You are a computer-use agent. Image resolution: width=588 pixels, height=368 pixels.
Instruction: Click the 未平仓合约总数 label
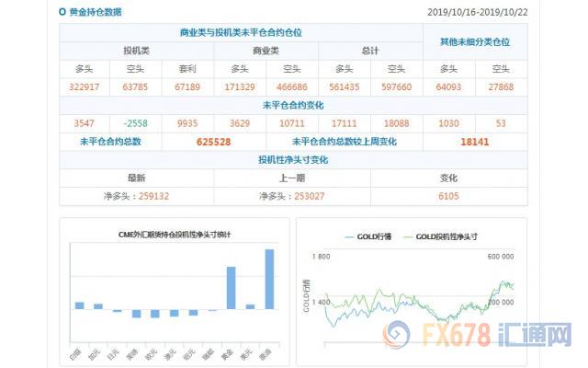pos(110,142)
